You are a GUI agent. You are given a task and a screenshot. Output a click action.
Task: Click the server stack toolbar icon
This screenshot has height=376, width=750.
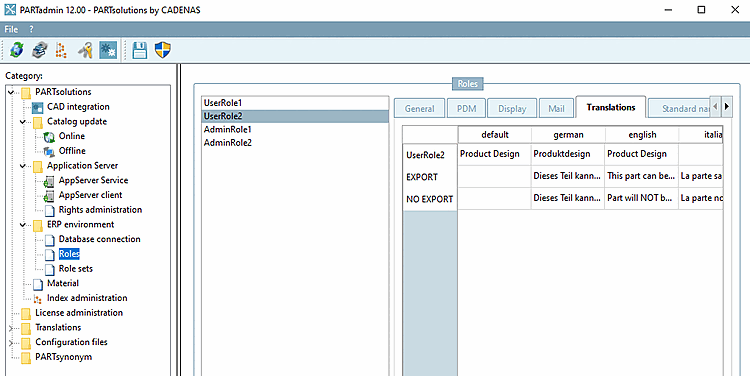tap(40, 50)
